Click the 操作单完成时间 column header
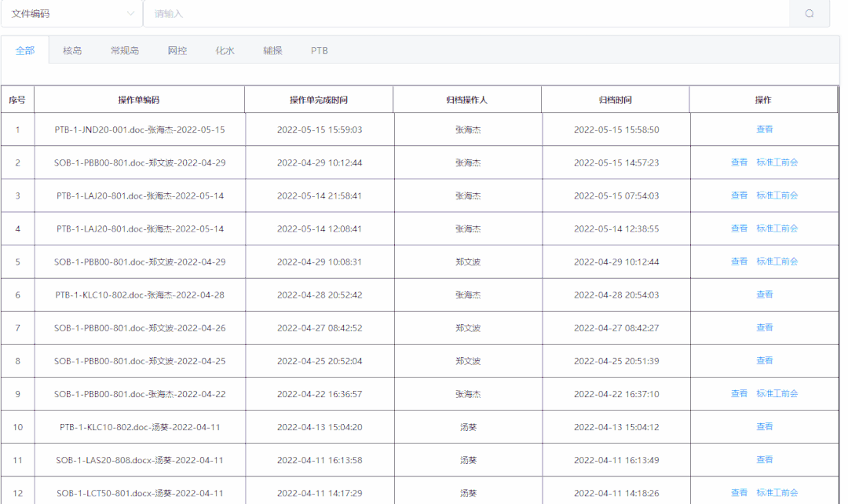The width and height of the screenshot is (848, 504). click(x=318, y=100)
